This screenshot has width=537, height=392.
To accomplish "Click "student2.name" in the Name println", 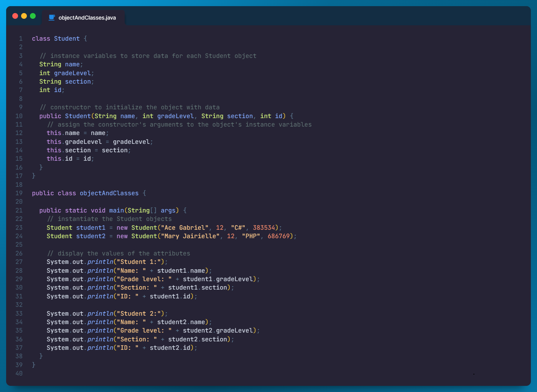I will [181, 322].
